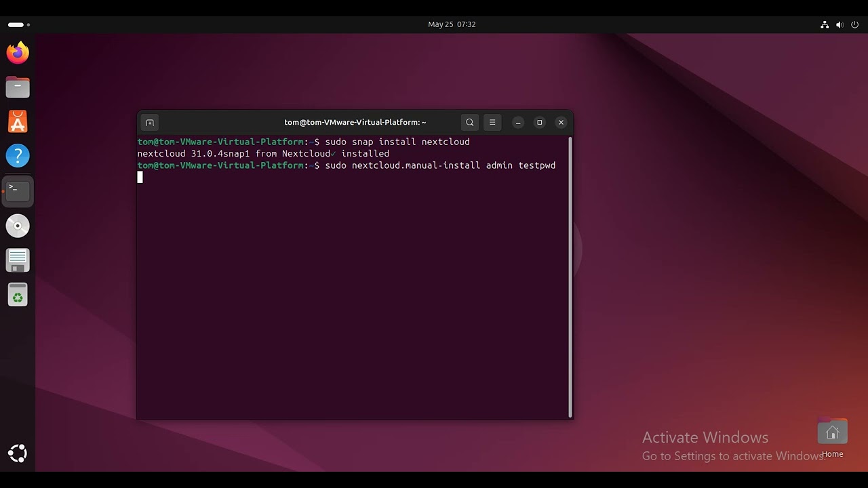Launch Ubuntu App Center from dock
The width and height of the screenshot is (868, 488).
(x=18, y=122)
